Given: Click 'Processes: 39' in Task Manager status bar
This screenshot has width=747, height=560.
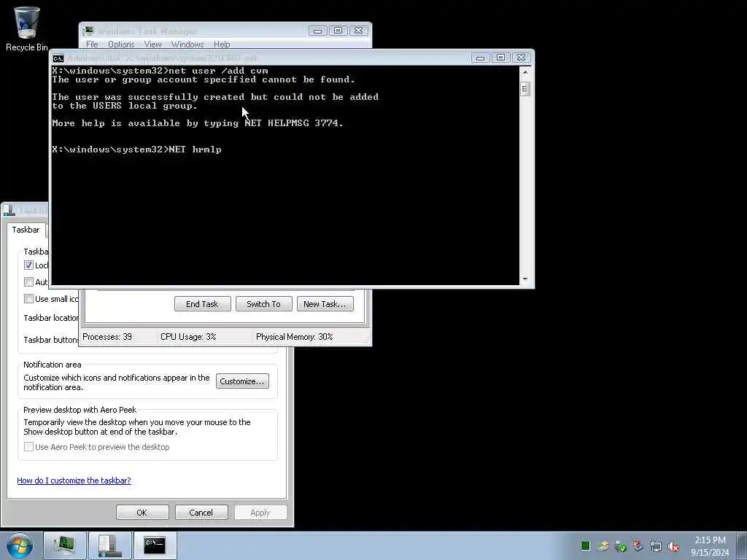Looking at the screenshot, I should tap(107, 337).
